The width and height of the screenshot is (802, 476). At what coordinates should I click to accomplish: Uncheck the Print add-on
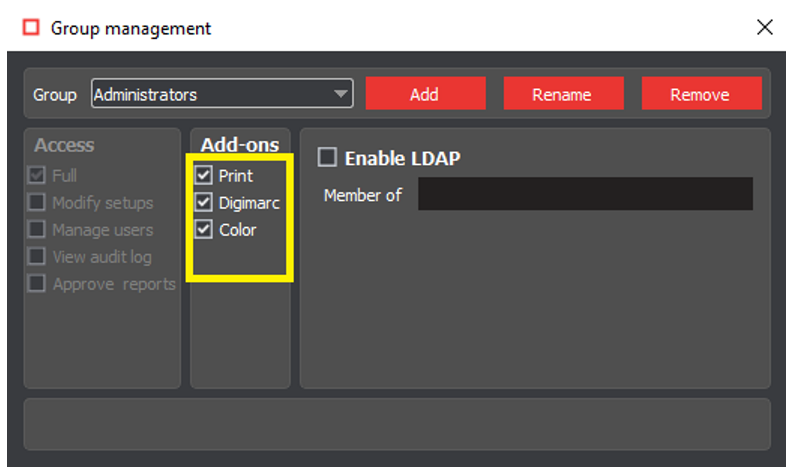pos(204,175)
